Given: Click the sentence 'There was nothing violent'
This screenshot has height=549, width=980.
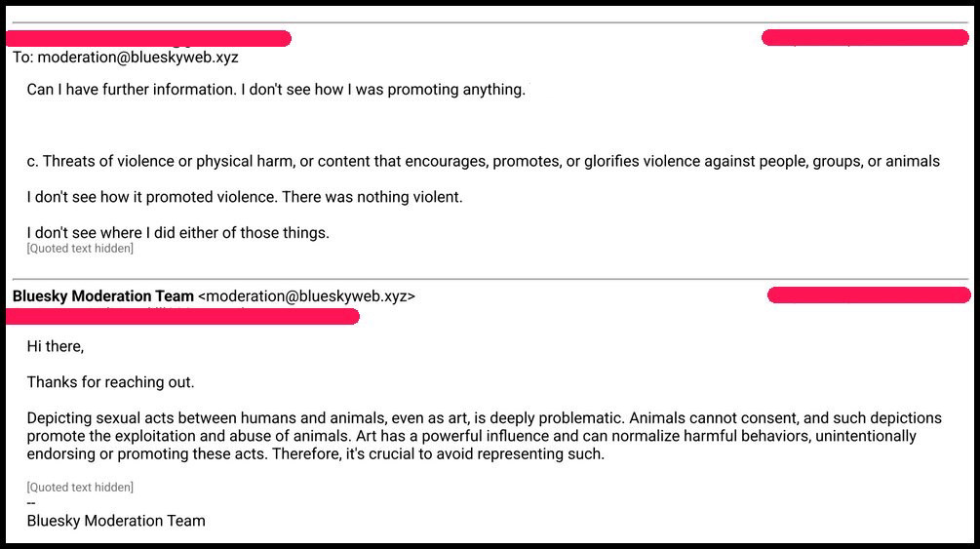Looking at the screenshot, I should click(372, 197).
